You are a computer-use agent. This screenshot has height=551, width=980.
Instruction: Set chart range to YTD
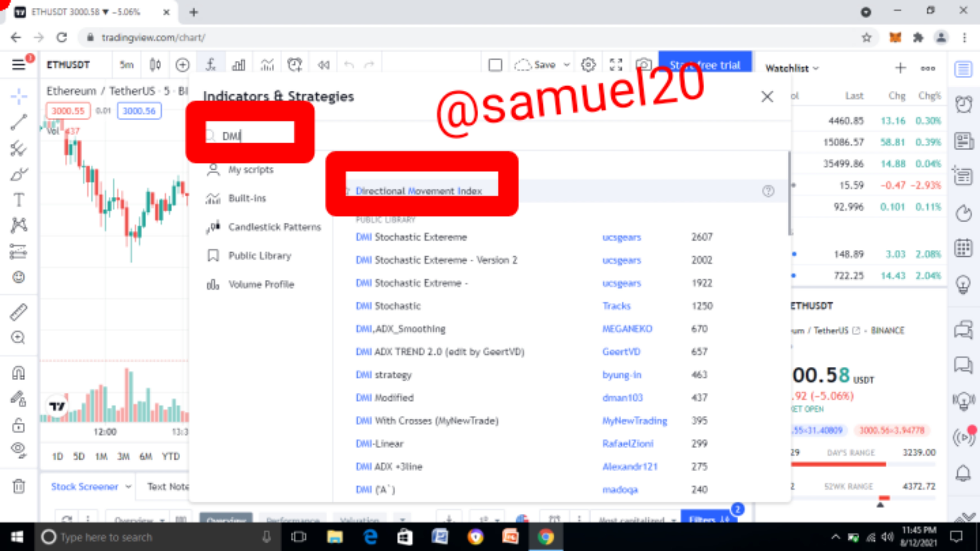click(170, 456)
